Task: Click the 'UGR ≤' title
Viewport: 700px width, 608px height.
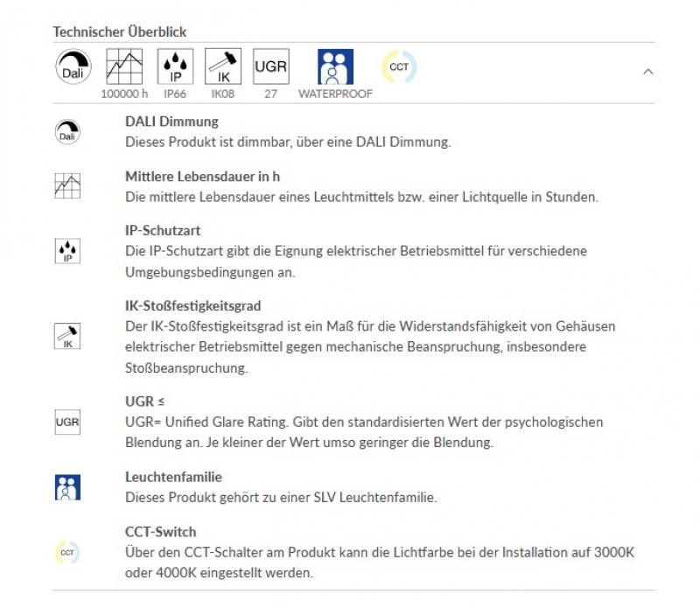Action: pos(144,402)
